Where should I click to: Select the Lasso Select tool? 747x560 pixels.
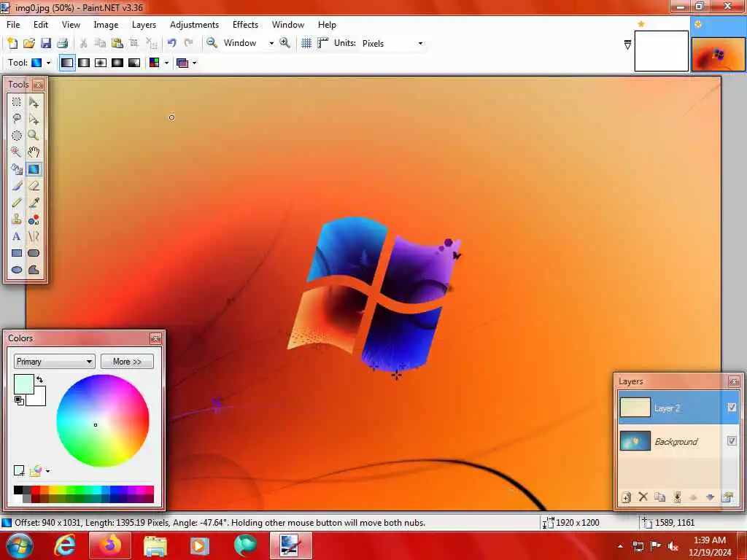coord(17,119)
